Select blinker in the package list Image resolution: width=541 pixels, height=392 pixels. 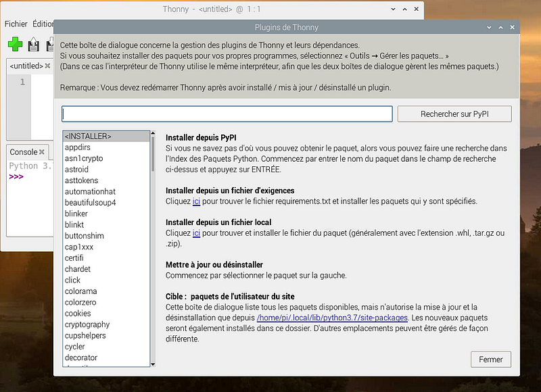(106, 214)
